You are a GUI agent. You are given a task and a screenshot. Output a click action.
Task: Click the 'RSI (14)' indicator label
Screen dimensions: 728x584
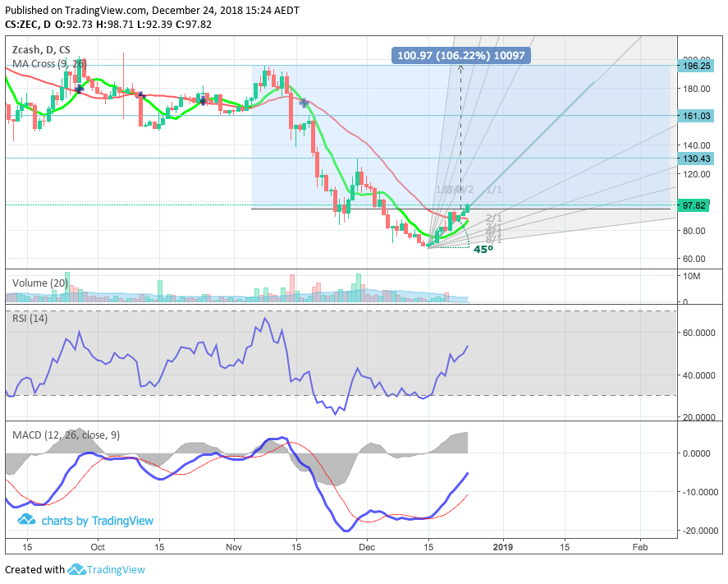coord(30,318)
